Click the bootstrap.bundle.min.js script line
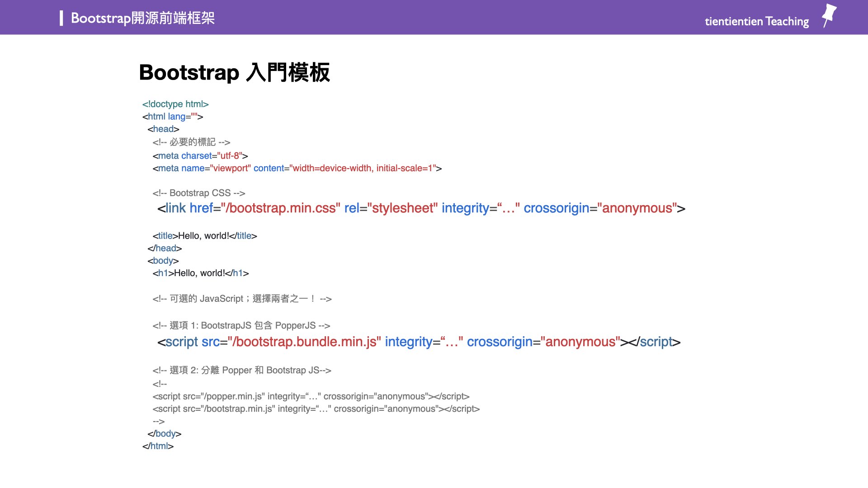868x488 pixels. (418, 342)
